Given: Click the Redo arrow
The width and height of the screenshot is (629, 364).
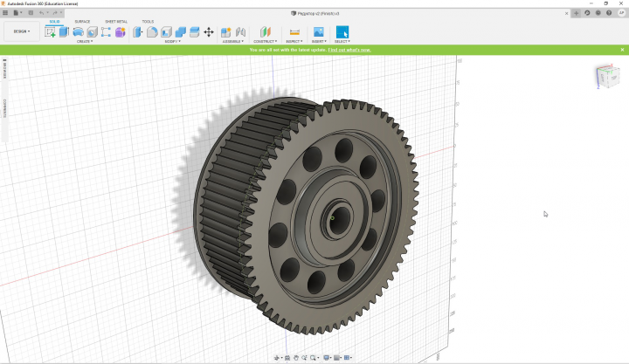Looking at the screenshot, I should point(55,13).
